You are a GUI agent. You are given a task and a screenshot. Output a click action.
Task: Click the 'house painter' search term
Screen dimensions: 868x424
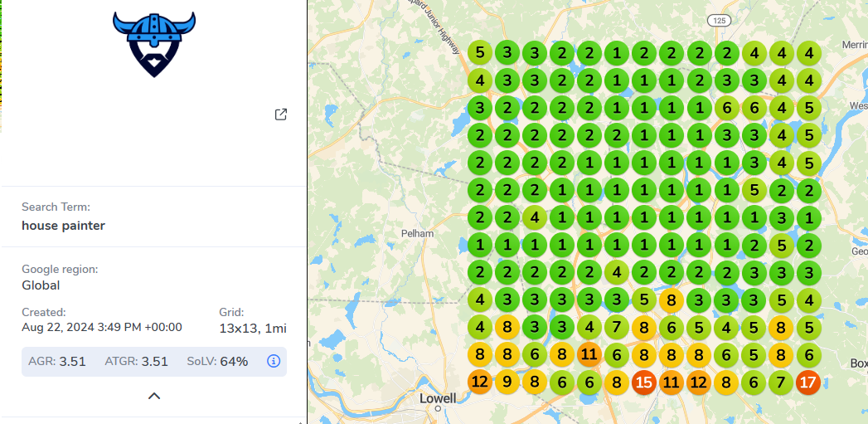(x=63, y=225)
